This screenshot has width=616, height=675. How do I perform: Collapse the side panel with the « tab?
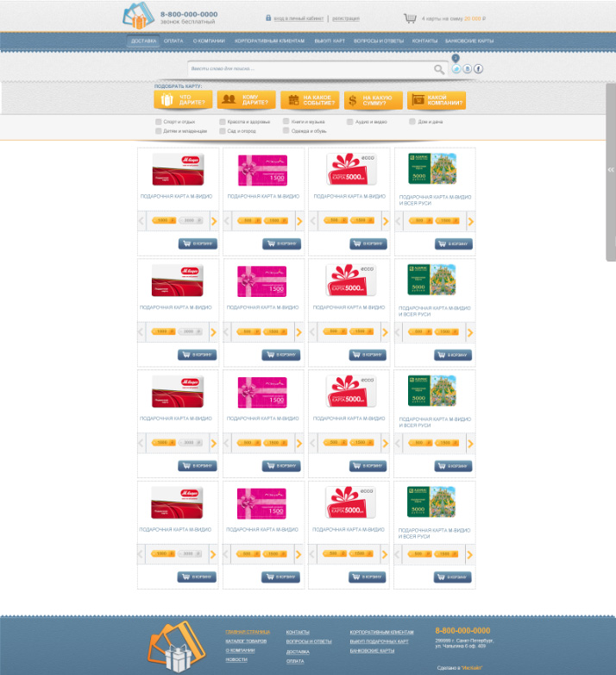click(x=611, y=169)
